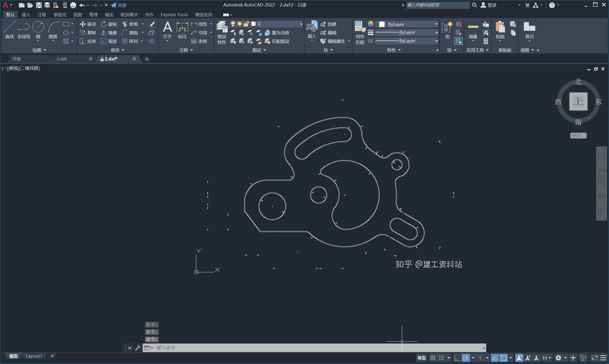The width and height of the screenshot is (609, 364).
Task: Click the Move (移动) tool icon
Action: coord(83,24)
